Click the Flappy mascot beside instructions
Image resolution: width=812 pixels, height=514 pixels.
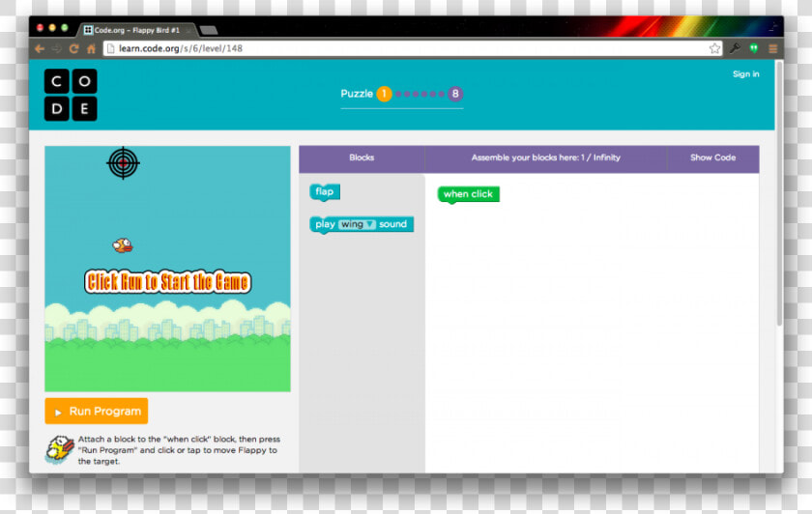tap(60, 449)
